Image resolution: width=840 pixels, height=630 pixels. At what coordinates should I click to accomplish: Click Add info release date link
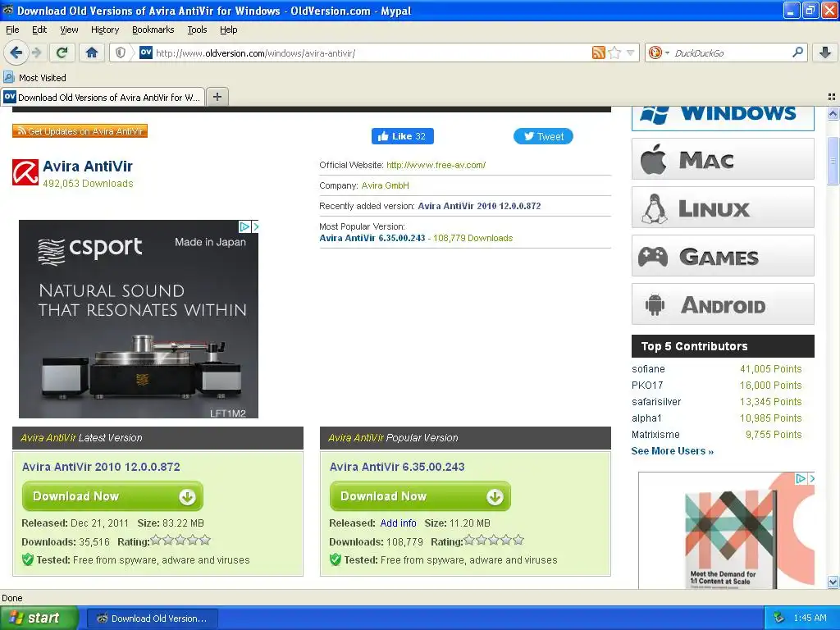point(398,523)
